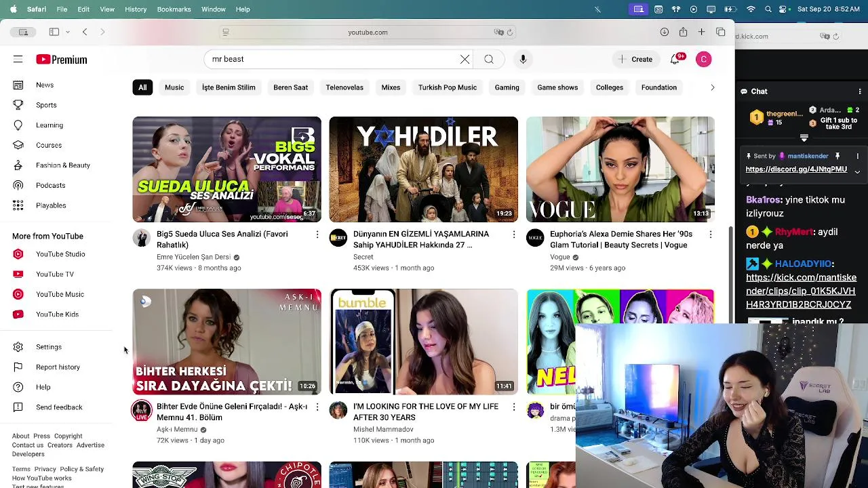Open the Safari sidebar toggle

tap(54, 32)
